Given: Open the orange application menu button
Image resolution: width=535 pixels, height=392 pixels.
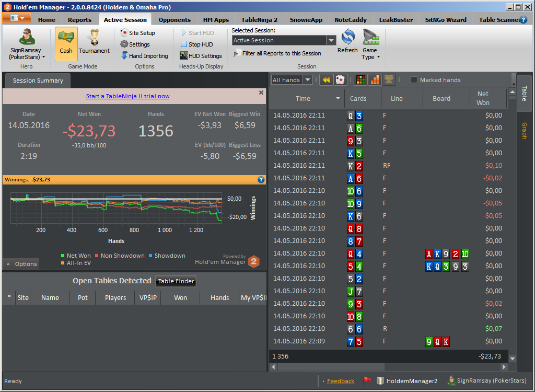Looking at the screenshot, I should (16, 18).
